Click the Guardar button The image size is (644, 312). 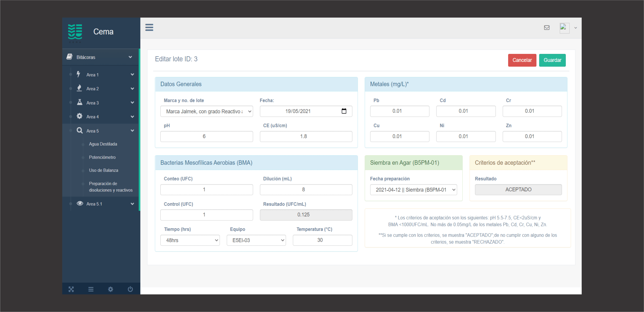coord(552,60)
